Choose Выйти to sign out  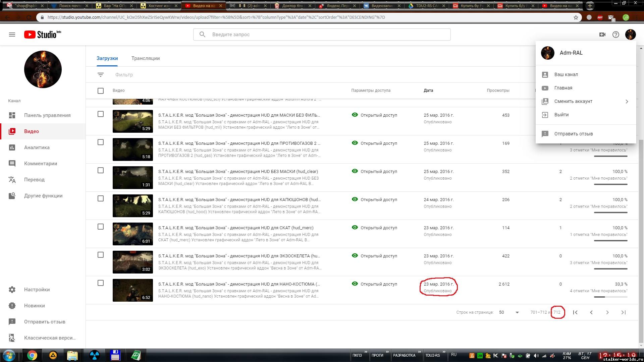[x=586, y=115]
